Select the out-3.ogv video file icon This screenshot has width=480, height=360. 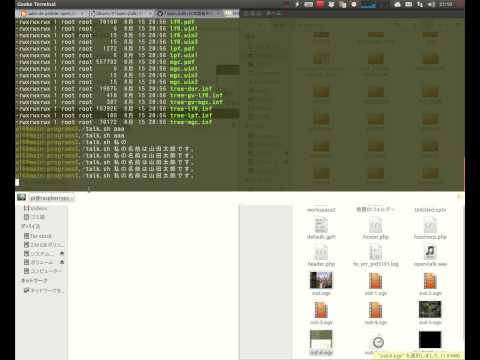point(321,310)
